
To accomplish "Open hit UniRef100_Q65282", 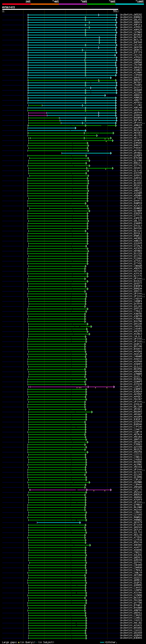I will pyautogui.click(x=131, y=15).
